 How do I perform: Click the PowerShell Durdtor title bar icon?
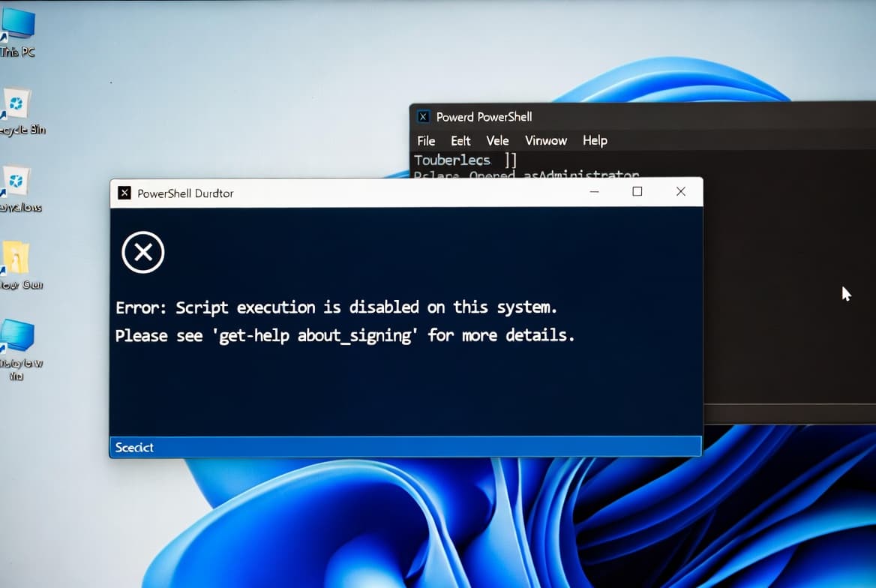click(x=124, y=193)
